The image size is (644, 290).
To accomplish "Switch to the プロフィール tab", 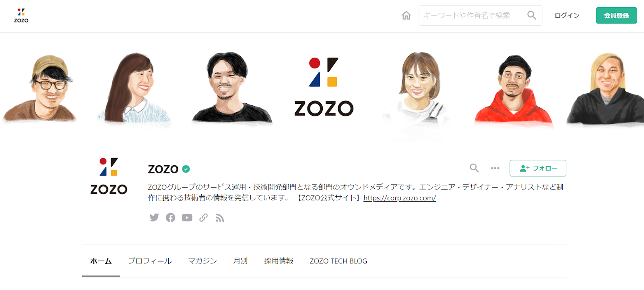I will tap(150, 261).
